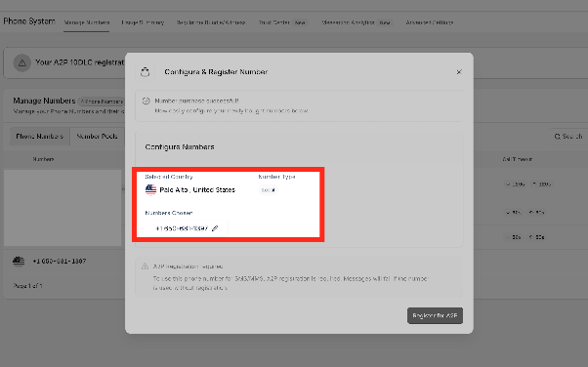The width and height of the screenshot is (588, 367).
Task: Select the Manage Numbers tab
Action: click(x=87, y=22)
